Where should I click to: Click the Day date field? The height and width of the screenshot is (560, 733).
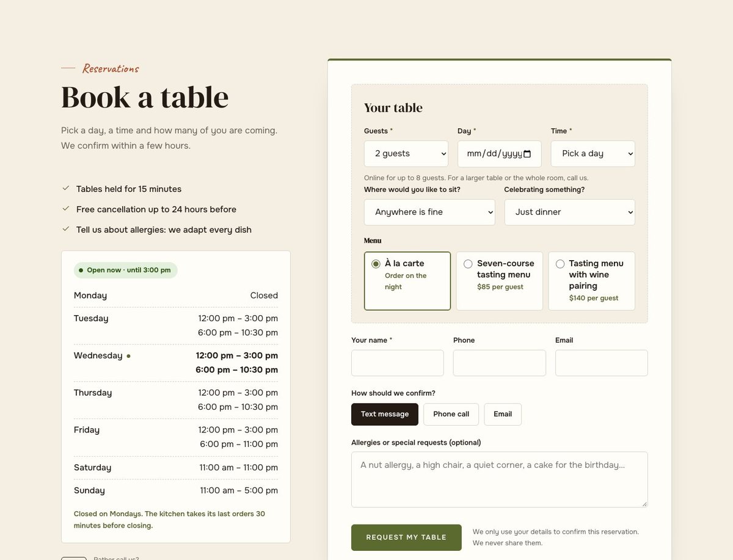500,154
